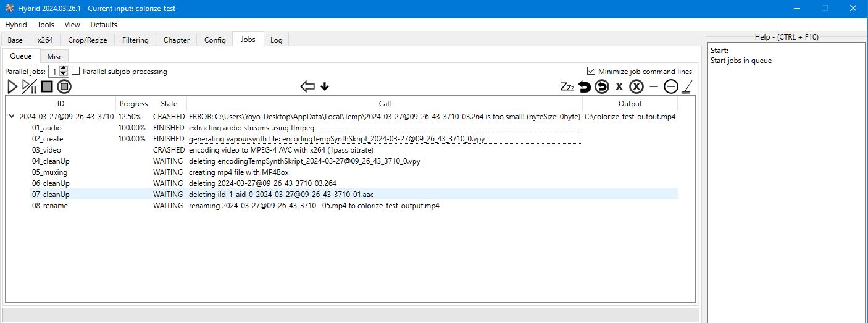Open the Defaults menu
The image size is (868, 323).
pos(104,25)
